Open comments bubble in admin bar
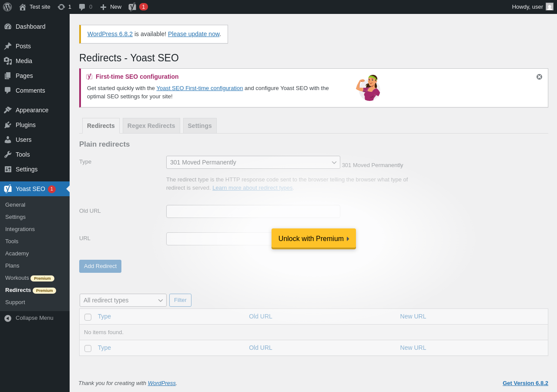The height and width of the screenshot is (392, 557). [x=82, y=7]
